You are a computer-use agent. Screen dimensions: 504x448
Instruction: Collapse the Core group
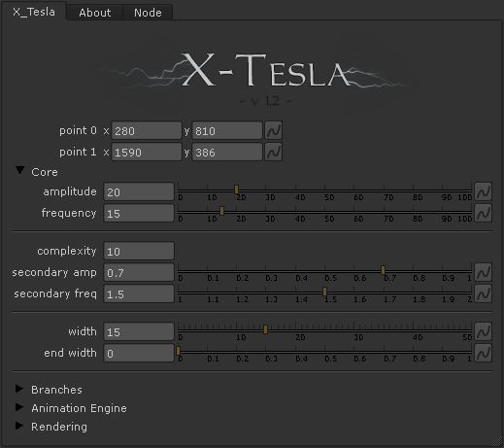20,170
